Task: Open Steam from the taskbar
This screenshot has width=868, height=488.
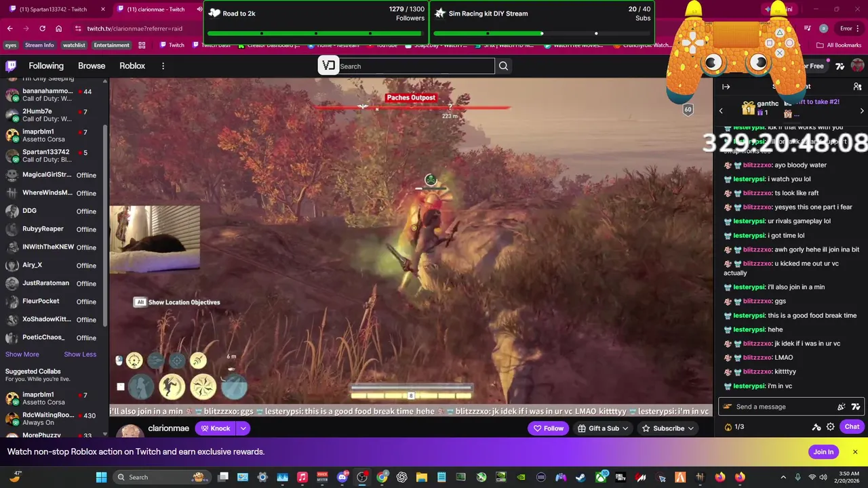Action: [x=580, y=477]
